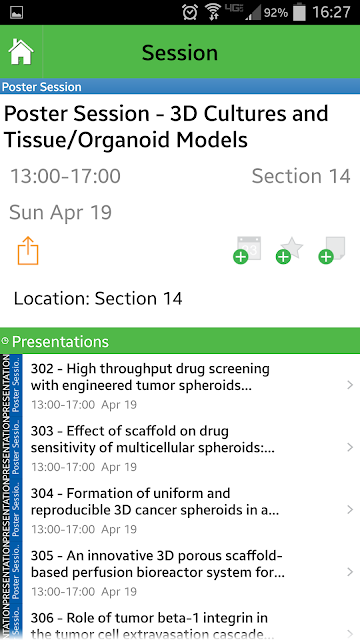The height and width of the screenshot is (640, 360).
Task: Tap the Poster Session blue label bar
Action: 180,87
